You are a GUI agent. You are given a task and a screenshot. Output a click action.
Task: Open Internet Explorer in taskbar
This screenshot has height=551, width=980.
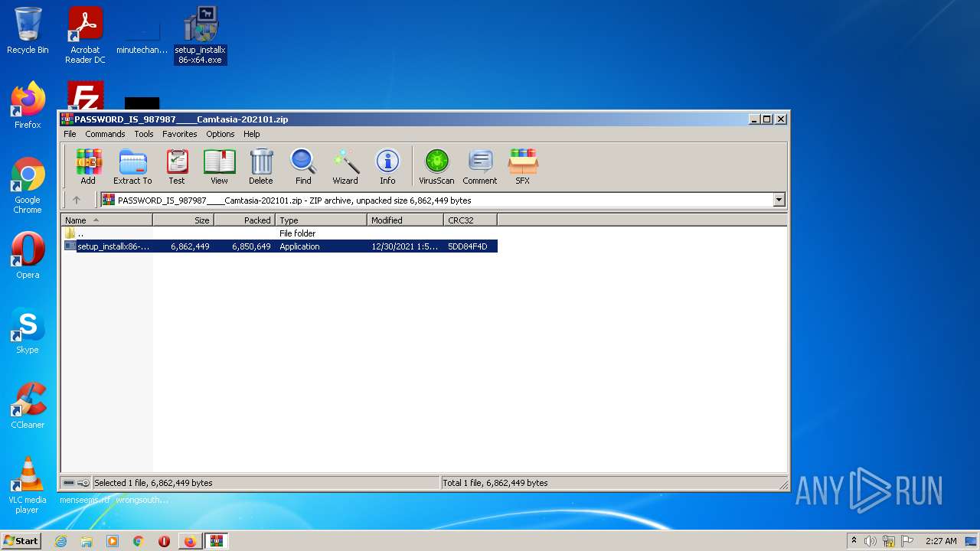coord(60,541)
